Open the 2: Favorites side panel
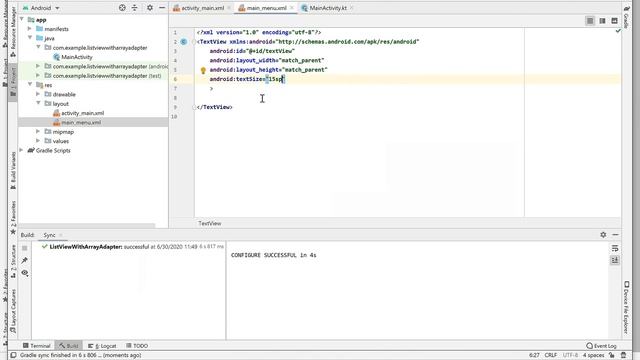 (x=13, y=217)
